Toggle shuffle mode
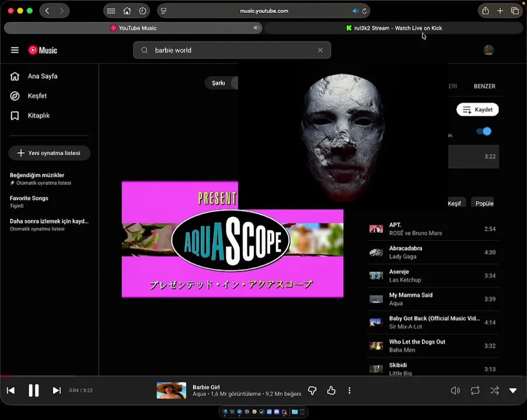The image size is (527, 420). [x=494, y=390]
